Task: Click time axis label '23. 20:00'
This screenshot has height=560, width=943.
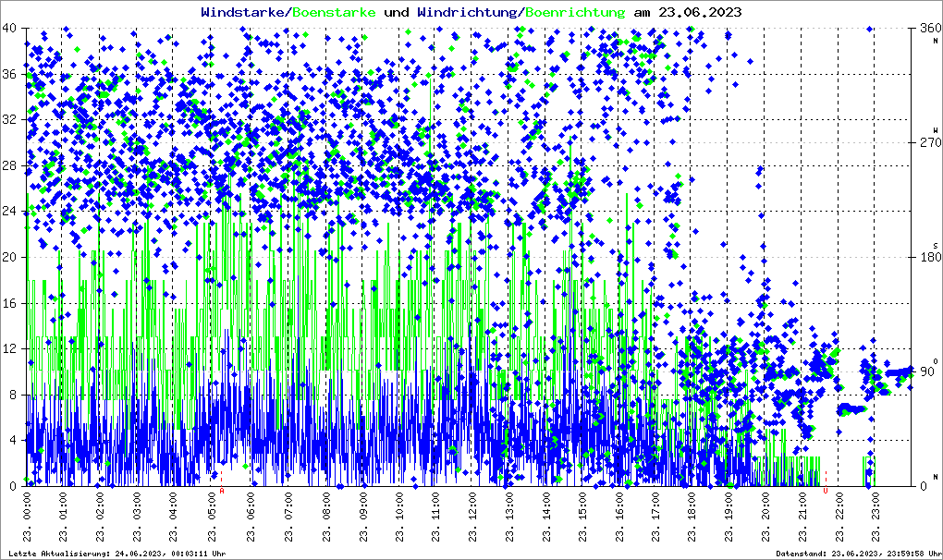Action: pyautogui.click(x=765, y=517)
